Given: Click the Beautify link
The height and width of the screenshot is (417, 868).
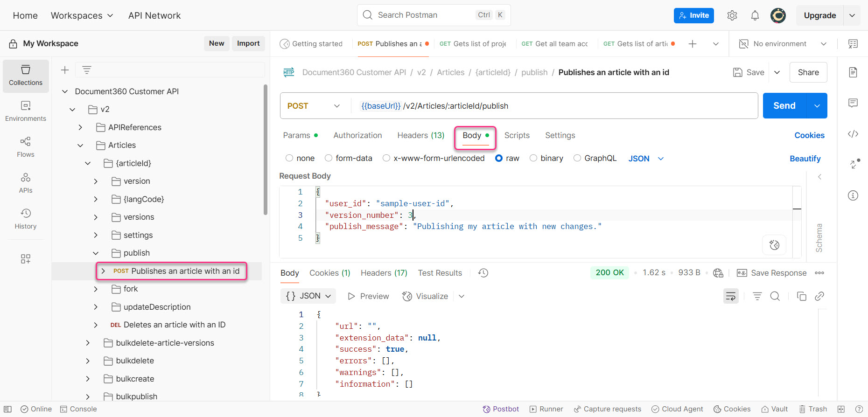Looking at the screenshot, I should coord(805,159).
